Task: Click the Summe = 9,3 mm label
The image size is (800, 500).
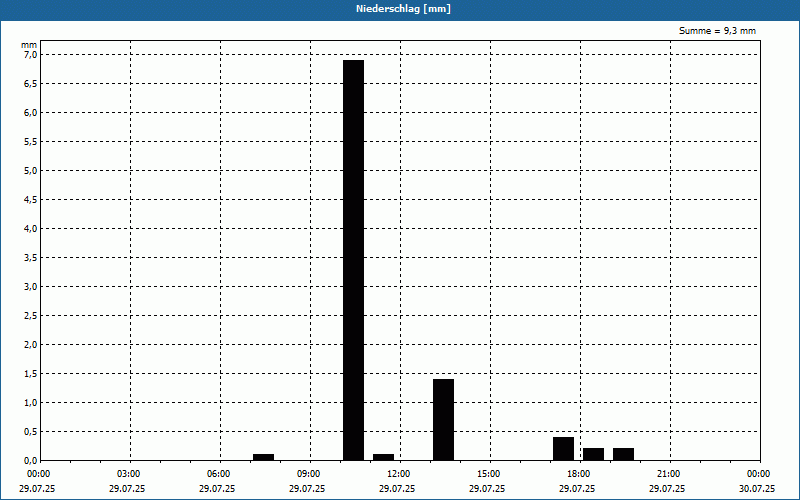Action: (717, 31)
